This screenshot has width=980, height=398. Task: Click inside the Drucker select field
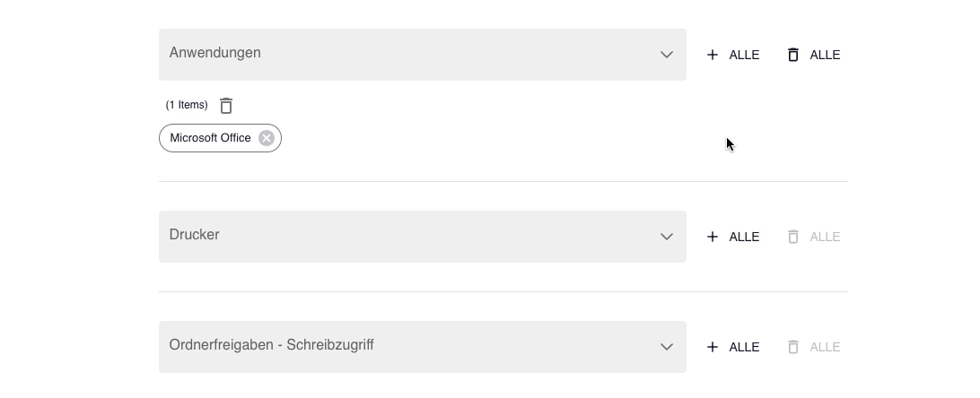tap(423, 237)
